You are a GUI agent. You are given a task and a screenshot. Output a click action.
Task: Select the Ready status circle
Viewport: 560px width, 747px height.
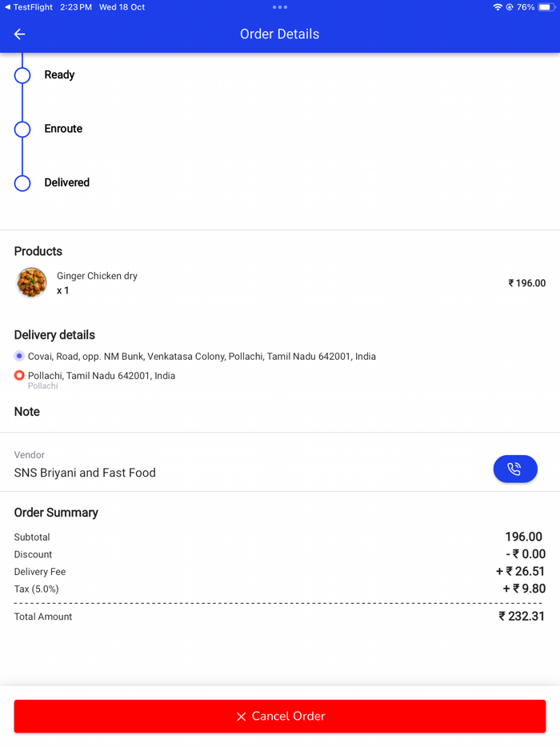tap(22, 74)
